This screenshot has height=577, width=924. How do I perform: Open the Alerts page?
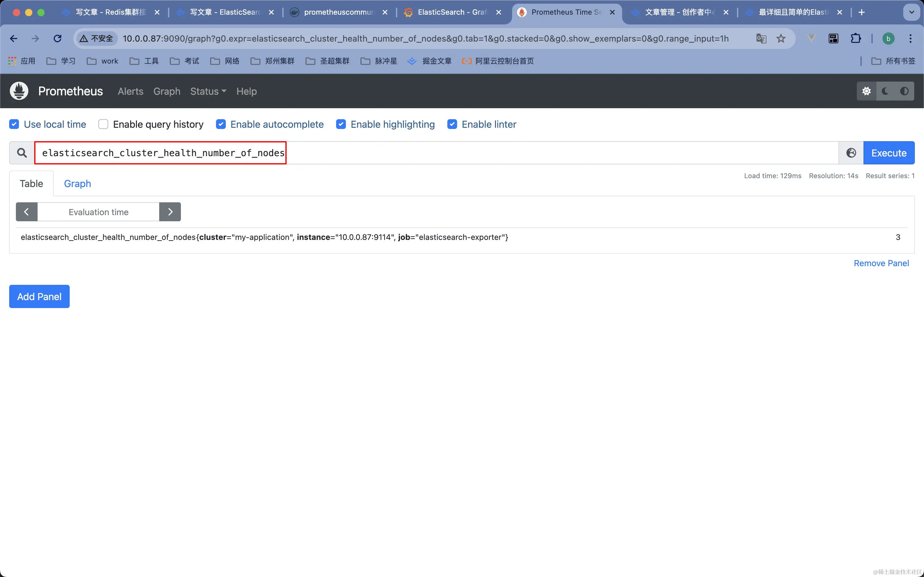point(130,91)
